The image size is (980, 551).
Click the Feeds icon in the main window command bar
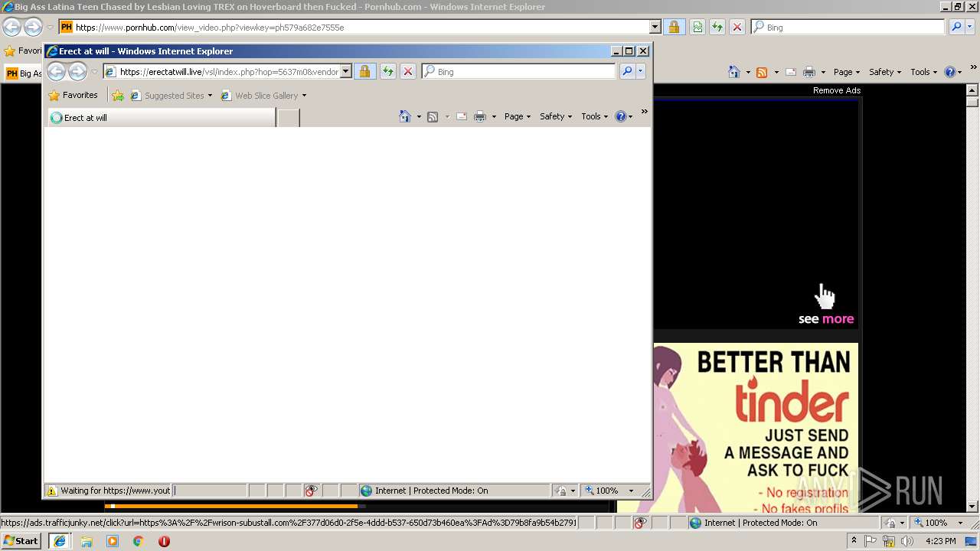click(x=762, y=72)
